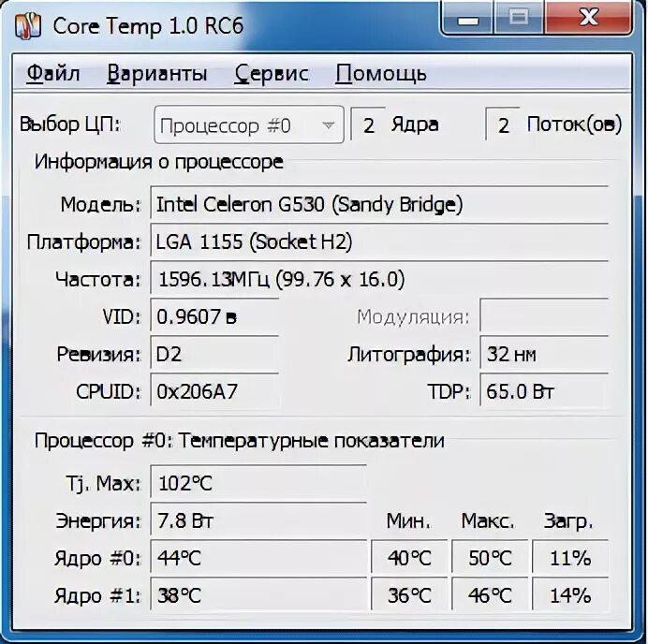648x644 pixels.
Task: Click Ядро #1 current temperature 38°C
Action: [x=258, y=595]
